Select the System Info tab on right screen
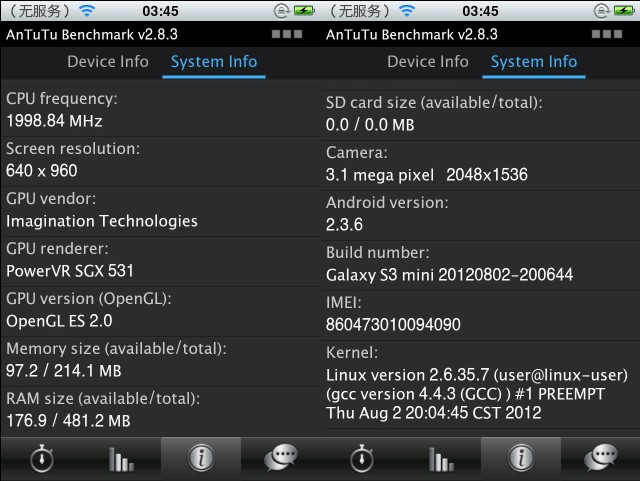This screenshot has width=640, height=481. tap(534, 62)
